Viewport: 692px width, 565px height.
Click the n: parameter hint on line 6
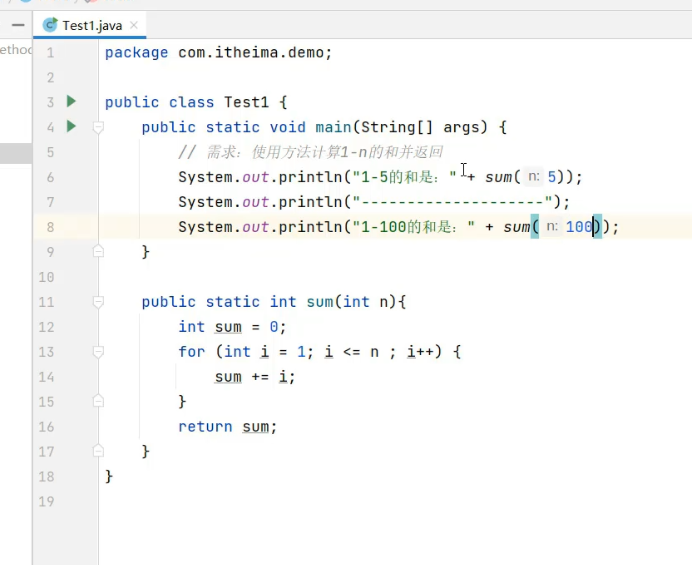coord(534,177)
